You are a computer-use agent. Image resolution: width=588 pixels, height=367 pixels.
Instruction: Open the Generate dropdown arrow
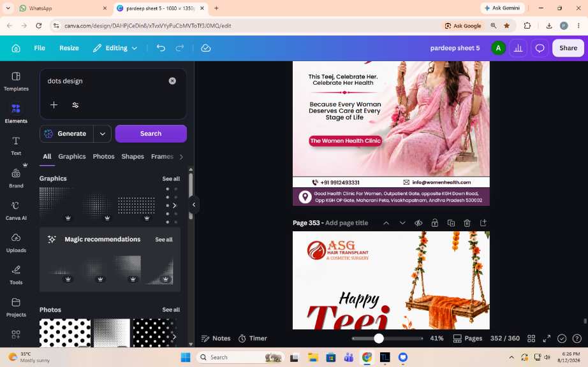(103, 134)
